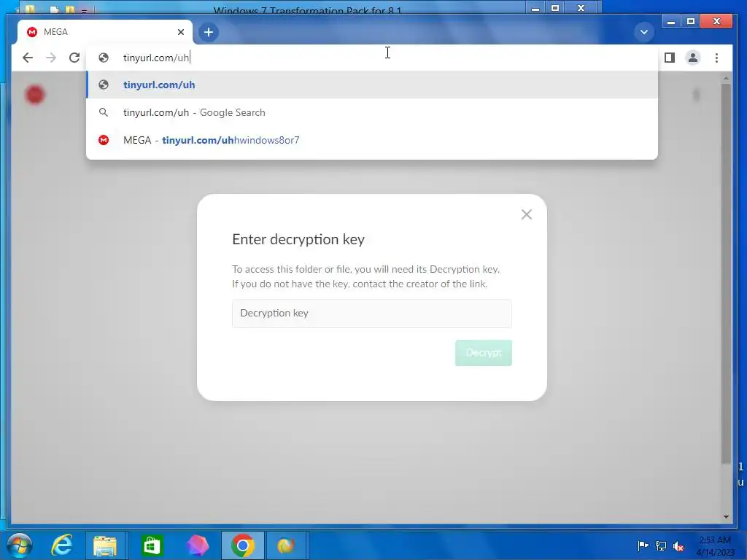The image size is (747, 560).
Task: Toggle the browser side panel icon
Action: [x=670, y=58]
